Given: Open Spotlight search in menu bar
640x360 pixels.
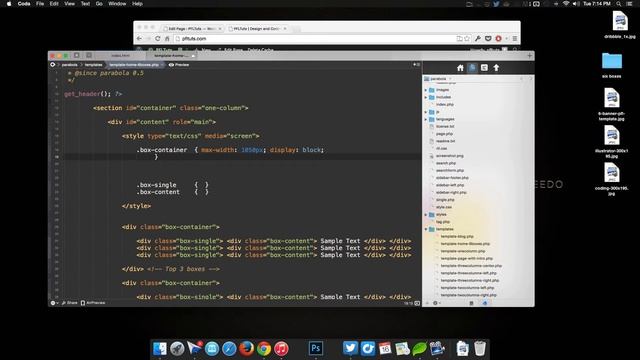Looking at the screenshot, I should click(619, 4).
